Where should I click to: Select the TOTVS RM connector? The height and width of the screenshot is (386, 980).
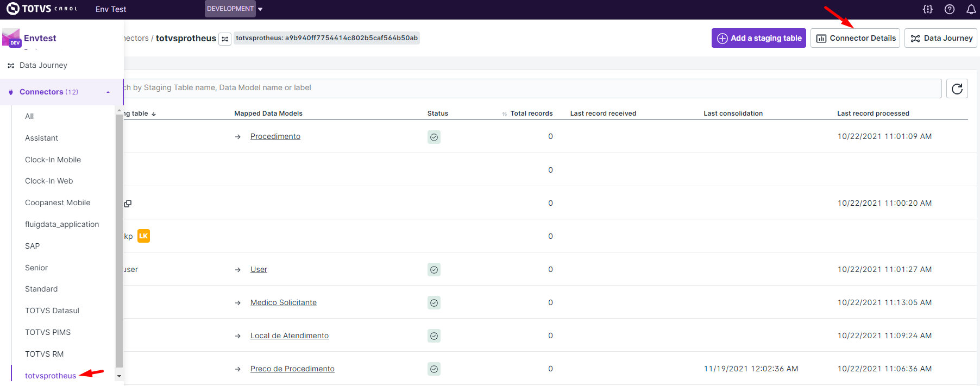[45, 354]
